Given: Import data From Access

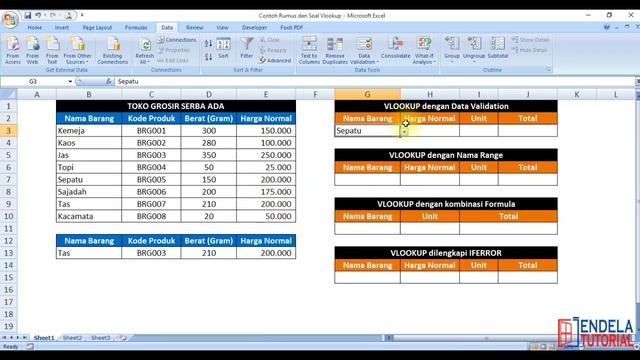Looking at the screenshot, I should pyautogui.click(x=13, y=50).
